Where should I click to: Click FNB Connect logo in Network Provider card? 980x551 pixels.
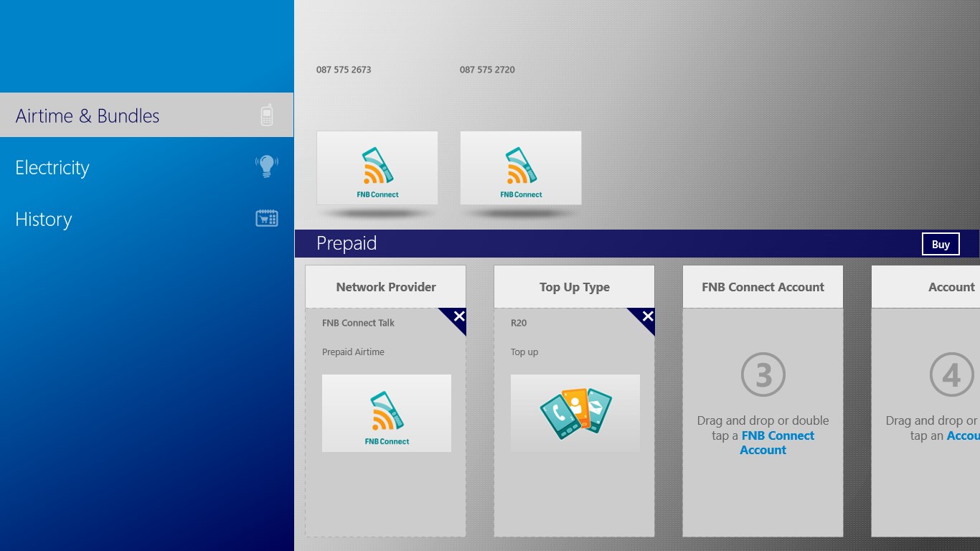(387, 413)
